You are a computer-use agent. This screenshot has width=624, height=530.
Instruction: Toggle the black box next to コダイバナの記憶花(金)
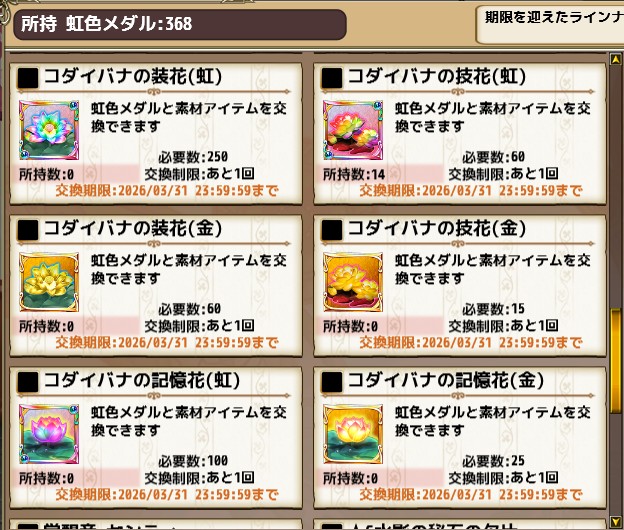click(x=332, y=382)
